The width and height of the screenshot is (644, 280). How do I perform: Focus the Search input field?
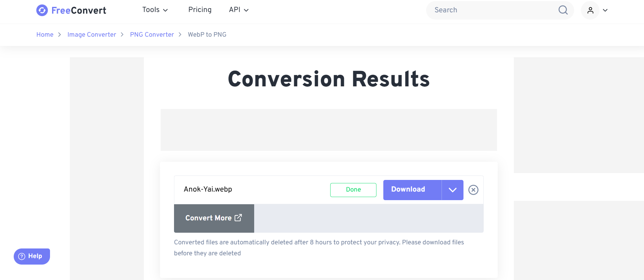(493, 10)
